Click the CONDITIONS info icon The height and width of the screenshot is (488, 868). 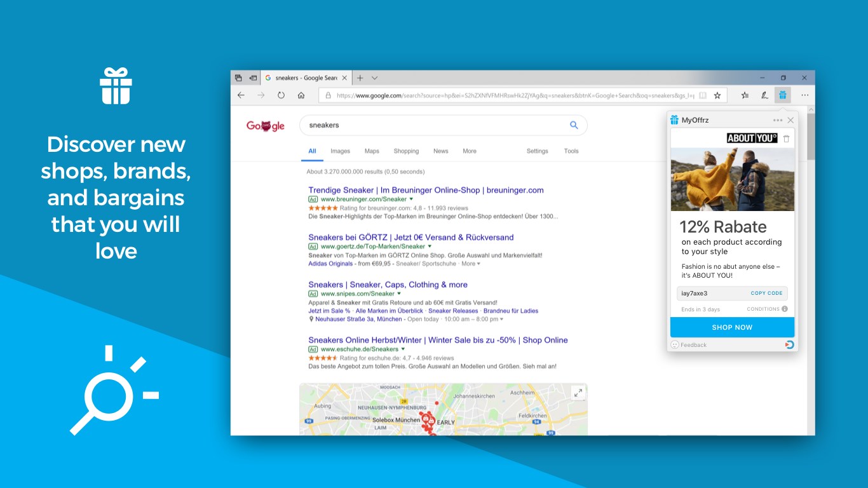pyautogui.click(x=785, y=309)
